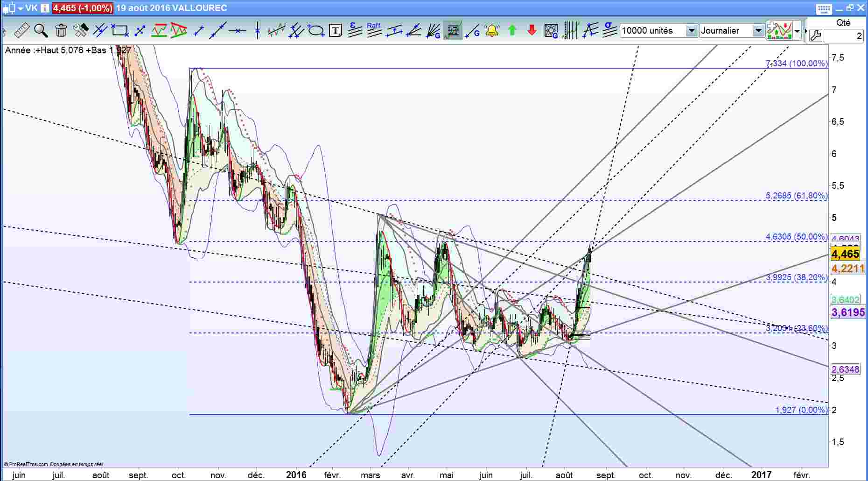Select the rectangle drawing tool
Image resolution: width=868 pixels, height=481 pixels.
click(x=119, y=31)
